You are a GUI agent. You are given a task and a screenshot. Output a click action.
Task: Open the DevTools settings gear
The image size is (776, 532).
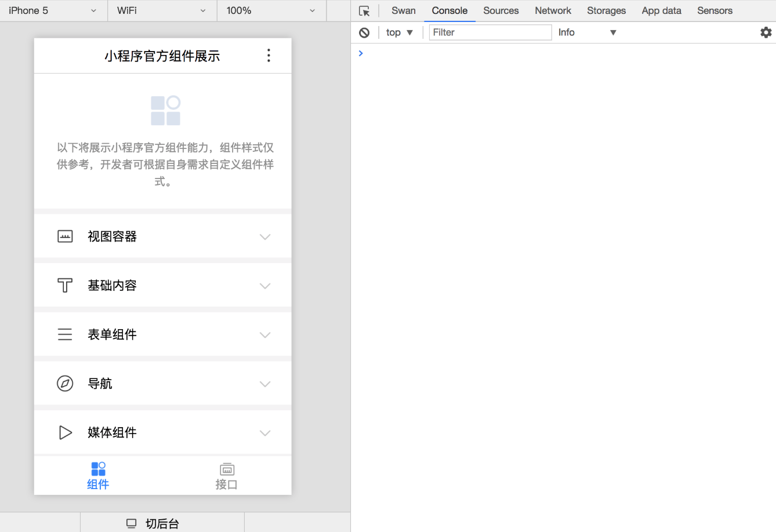coord(766,32)
